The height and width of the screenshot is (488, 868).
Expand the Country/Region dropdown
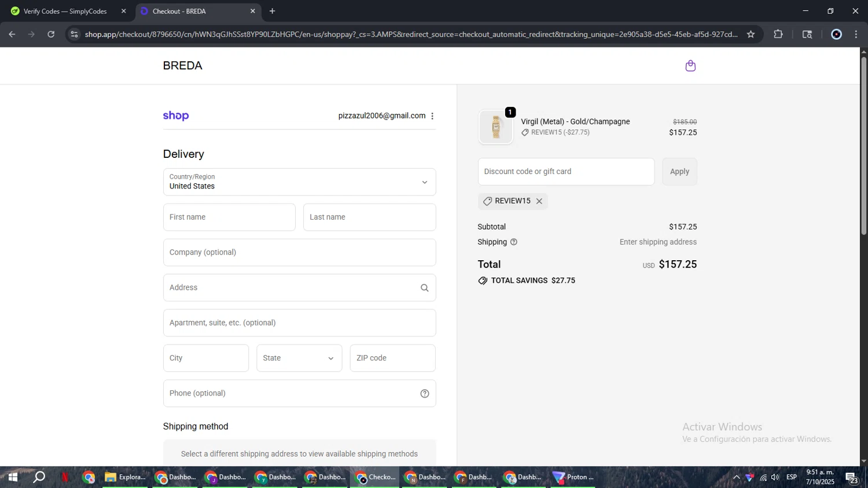(299, 182)
